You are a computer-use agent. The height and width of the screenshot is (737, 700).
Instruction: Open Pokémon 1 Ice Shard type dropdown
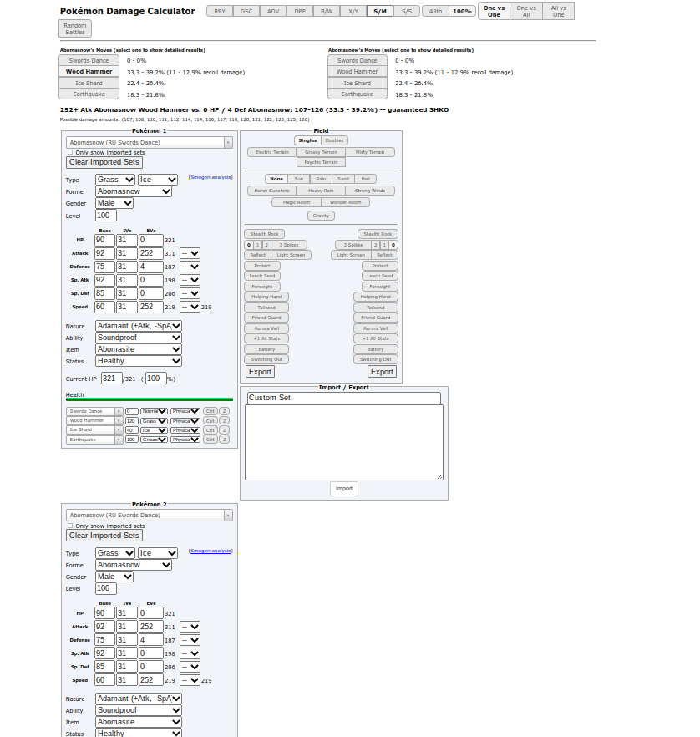coord(154,430)
